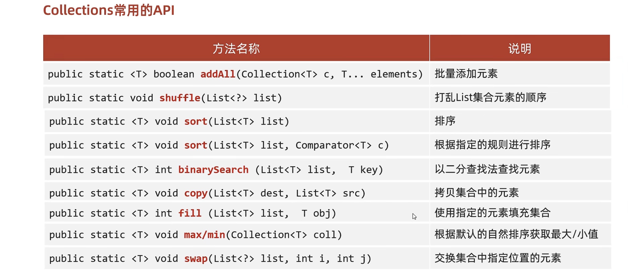644x272 pixels.
Task: Click the "Collections常用的API" slide title
Action: 109,11
